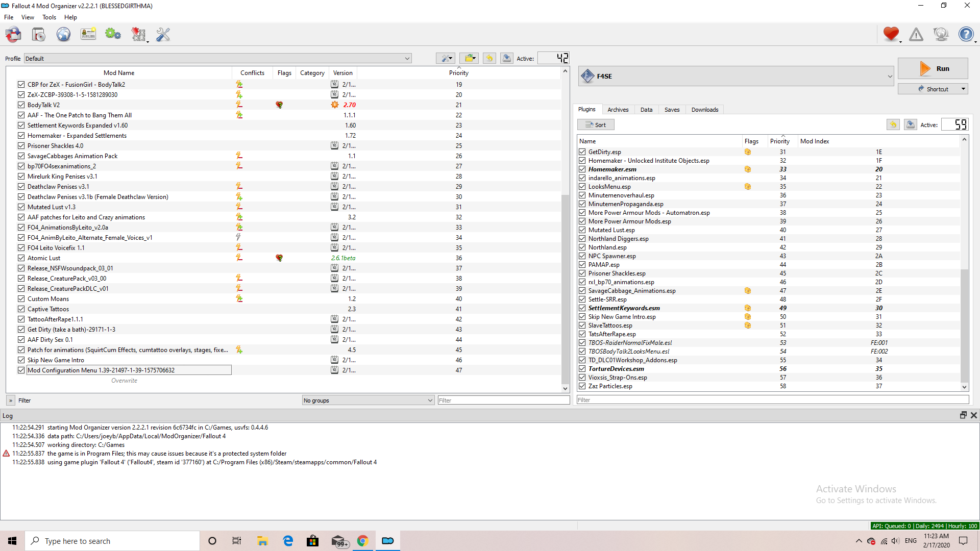The width and height of the screenshot is (980, 551).
Task: Sort mods by the Conflicts header
Action: pos(252,73)
